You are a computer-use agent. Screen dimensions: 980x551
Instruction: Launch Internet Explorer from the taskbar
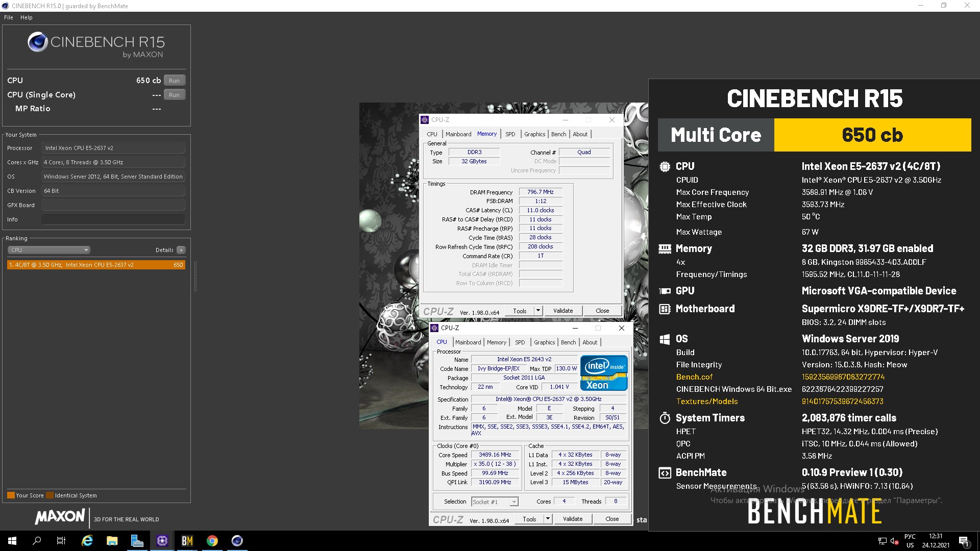click(x=87, y=541)
